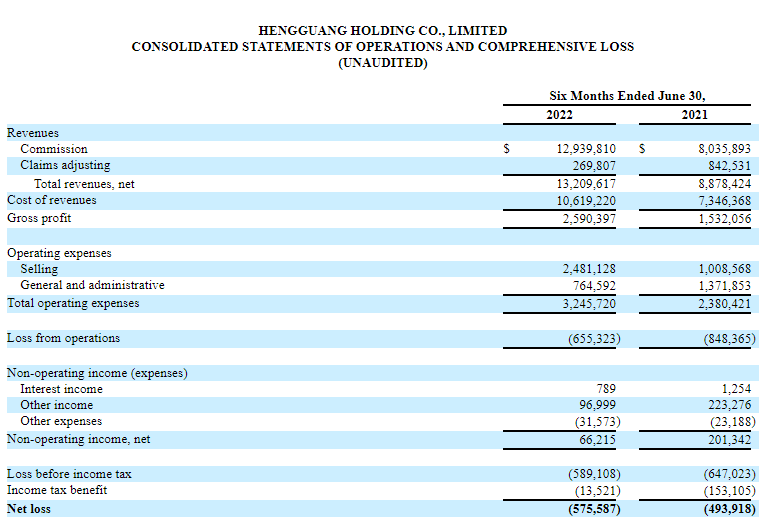Click the 'General and administrative' label
This screenshot has width=763, height=525.
(92, 285)
